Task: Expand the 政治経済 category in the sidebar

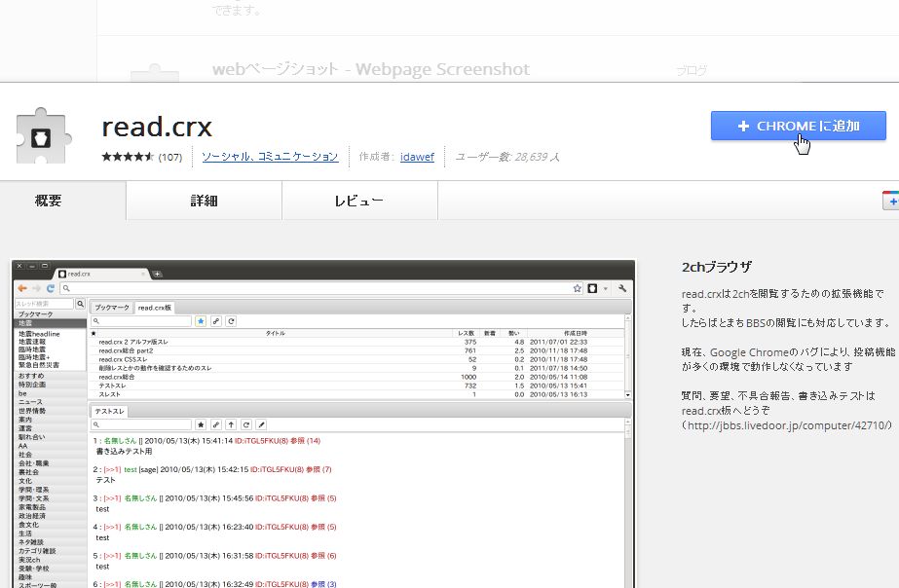Action: pyautogui.click(x=50, y=516)
